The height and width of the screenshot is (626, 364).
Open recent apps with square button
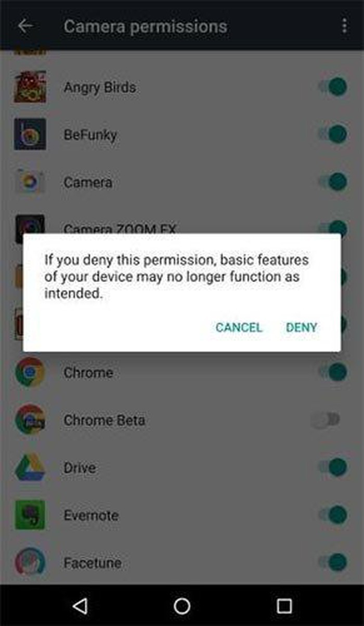click(x=284, y=605)
